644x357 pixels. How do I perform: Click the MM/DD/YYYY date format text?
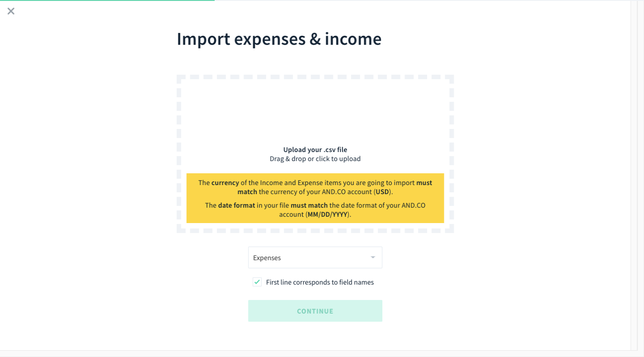[x=327, y=214]
